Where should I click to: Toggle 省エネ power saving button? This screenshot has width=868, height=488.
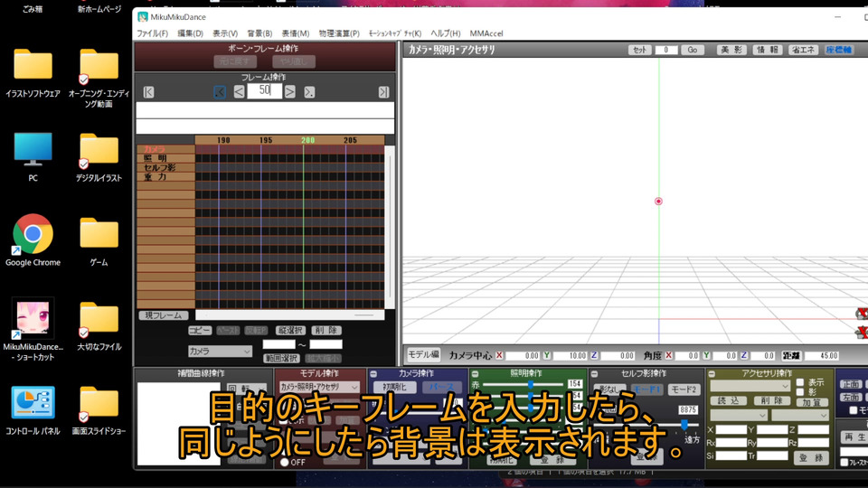pos(803,50)
